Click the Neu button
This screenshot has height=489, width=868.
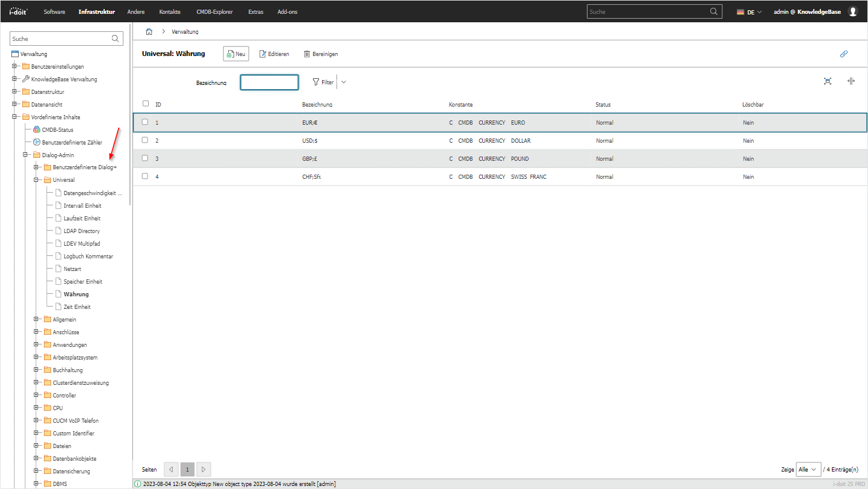(x=235, y=54)
